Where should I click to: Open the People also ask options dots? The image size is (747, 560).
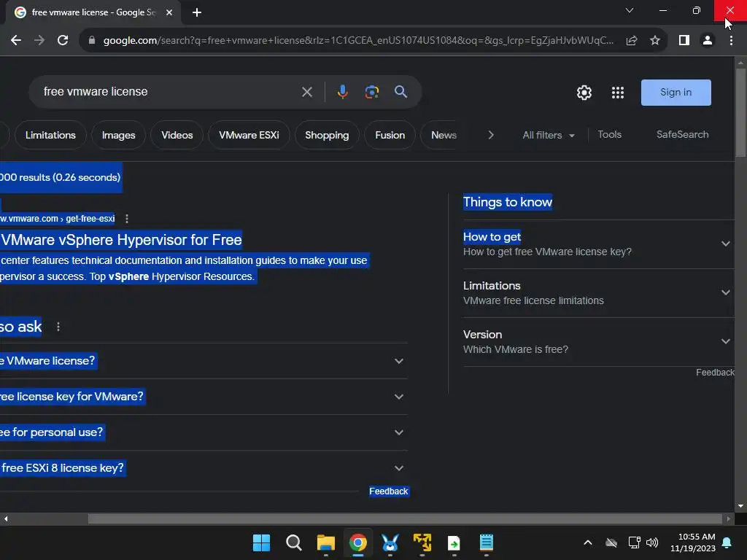pos(58,327)
